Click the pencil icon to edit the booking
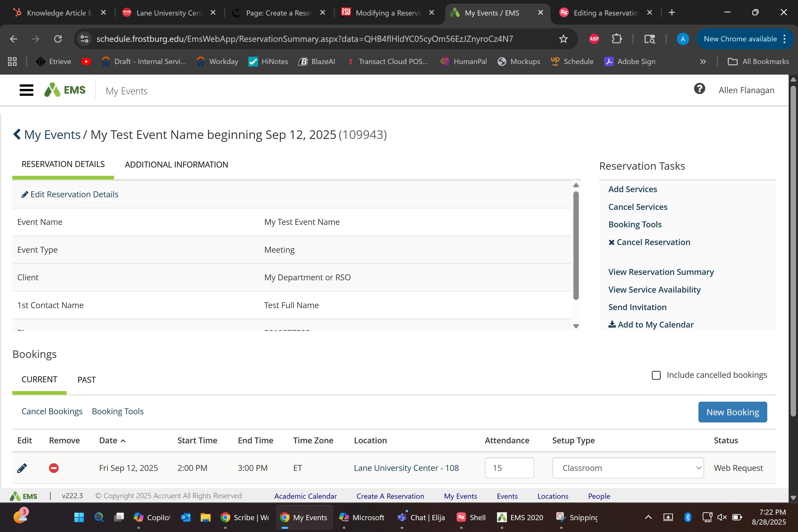Screen dimensions: 798x532 22,468
